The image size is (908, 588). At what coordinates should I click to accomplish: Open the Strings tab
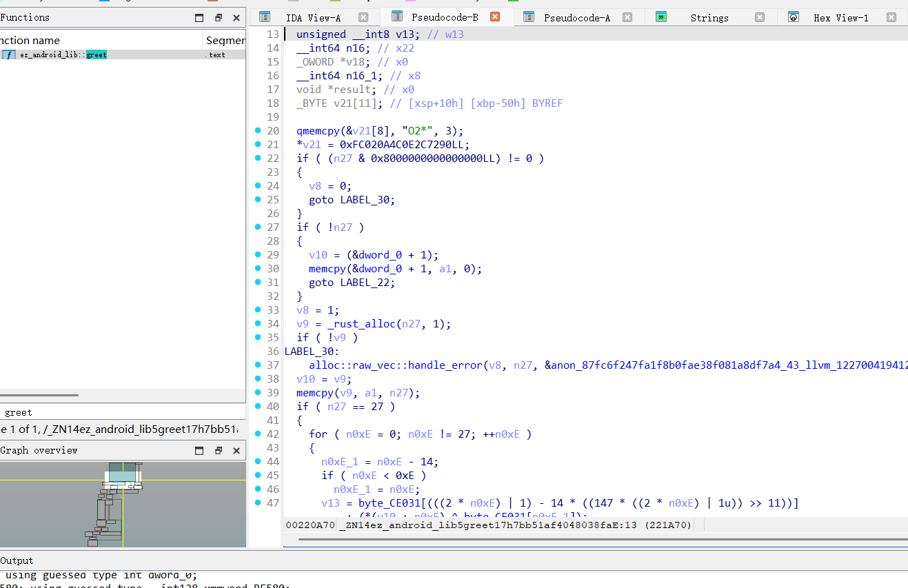[x=709, y=18]
